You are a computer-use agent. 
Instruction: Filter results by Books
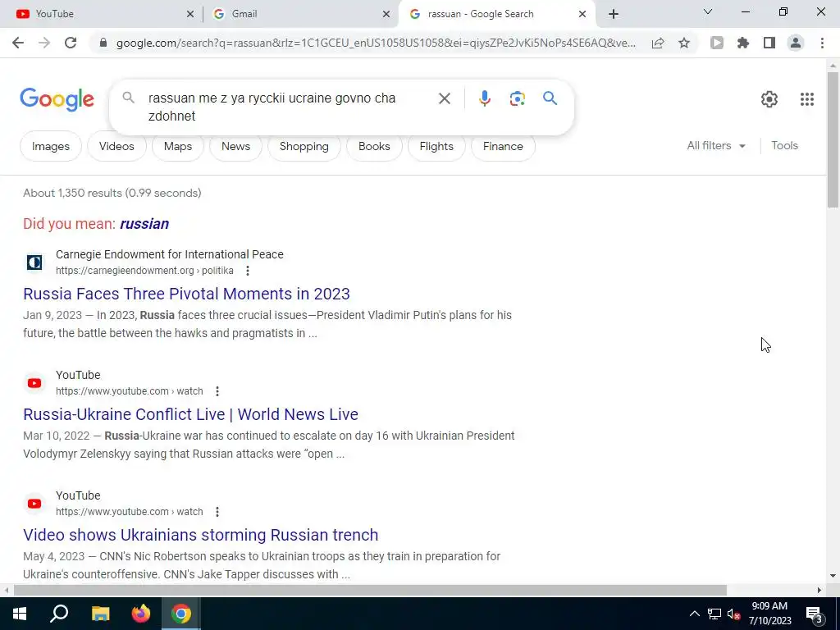pos(374,146)
